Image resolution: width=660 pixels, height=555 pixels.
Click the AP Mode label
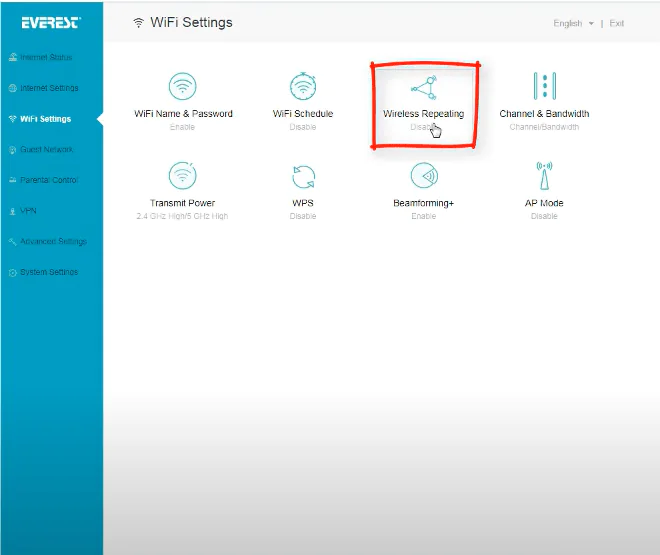click(x=544, y=203)
